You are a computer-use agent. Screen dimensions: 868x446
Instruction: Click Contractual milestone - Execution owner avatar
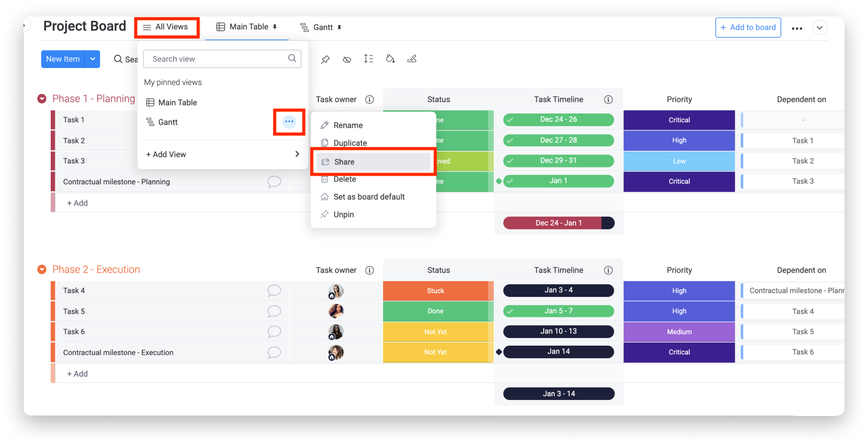point(336,353)
